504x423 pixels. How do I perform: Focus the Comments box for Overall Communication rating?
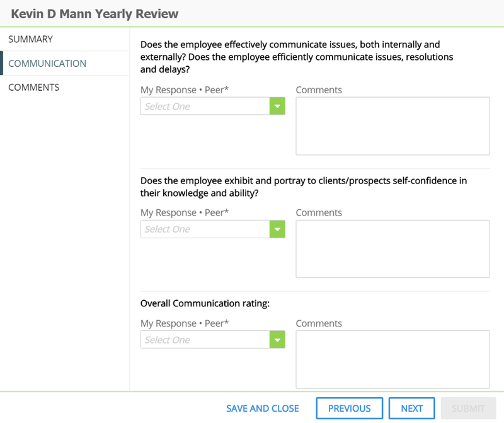pos(392,359)
